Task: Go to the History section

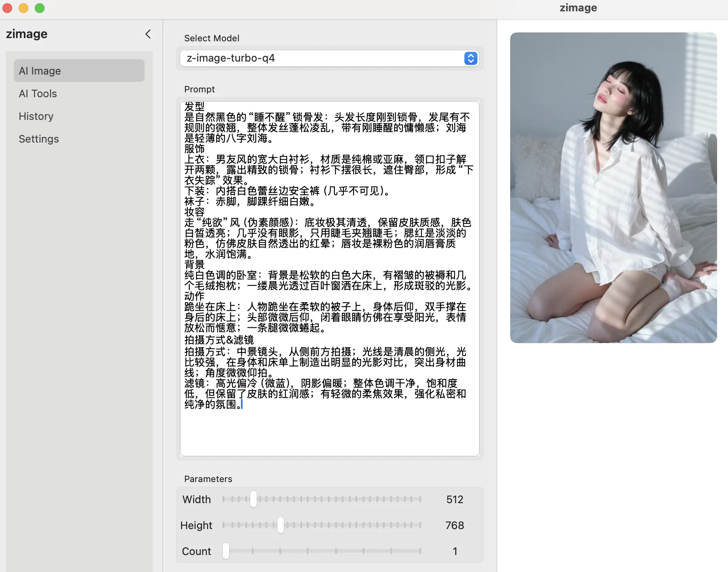Action: pyautogui.click(x=36, y=116)
